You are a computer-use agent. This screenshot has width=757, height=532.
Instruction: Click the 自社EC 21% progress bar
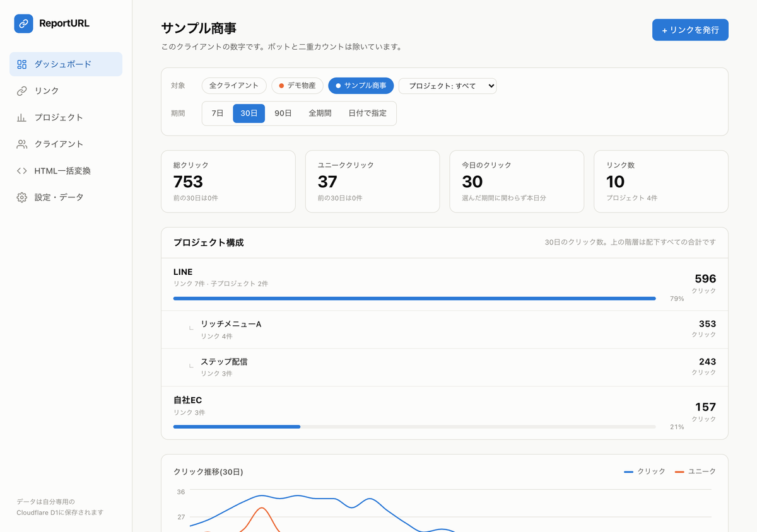click(414, 427)
